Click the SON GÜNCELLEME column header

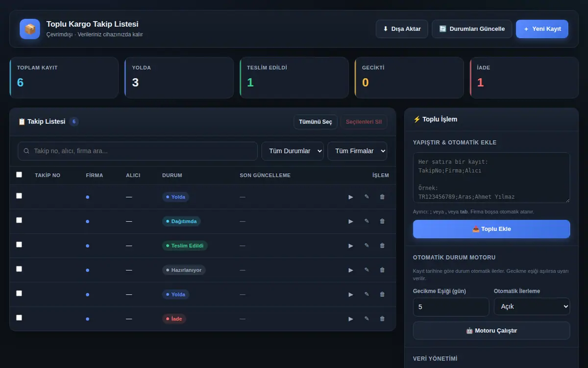(x=265, y=175)
